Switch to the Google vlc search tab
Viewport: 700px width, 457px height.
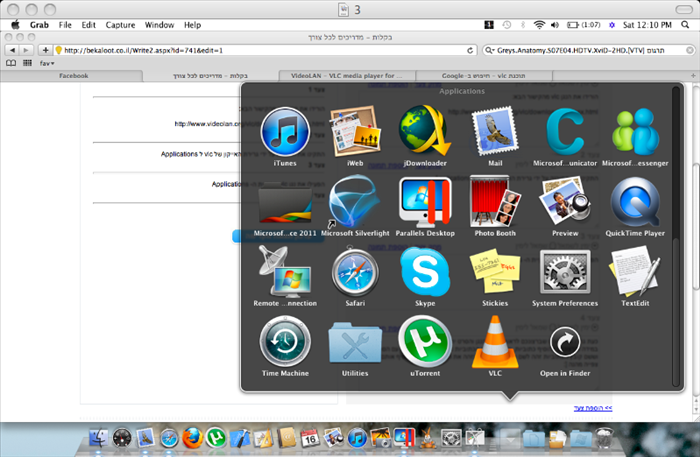pos(483,76)
